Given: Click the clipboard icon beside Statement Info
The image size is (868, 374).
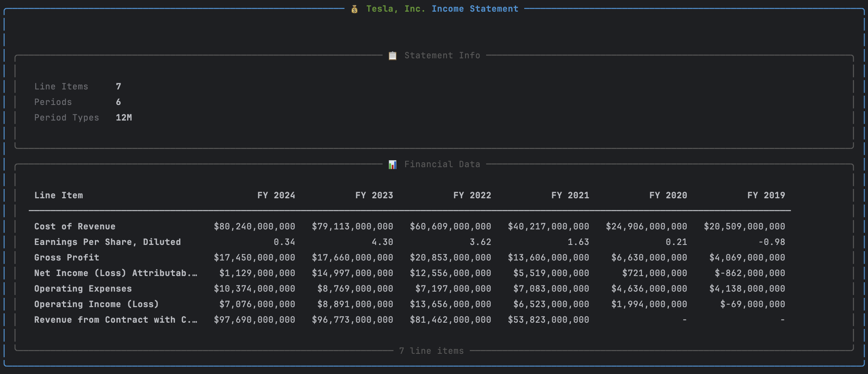Looking at the screenshot, I should click(x=392, y=56).
